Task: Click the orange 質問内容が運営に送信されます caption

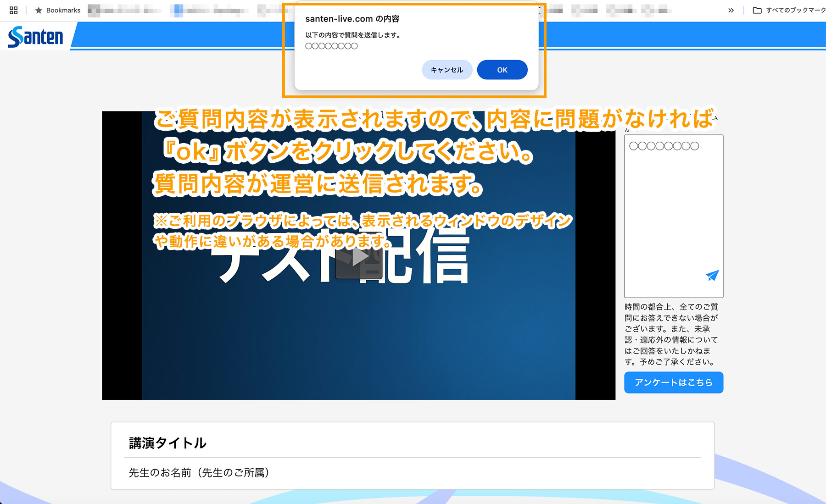Action: [317, 184]
